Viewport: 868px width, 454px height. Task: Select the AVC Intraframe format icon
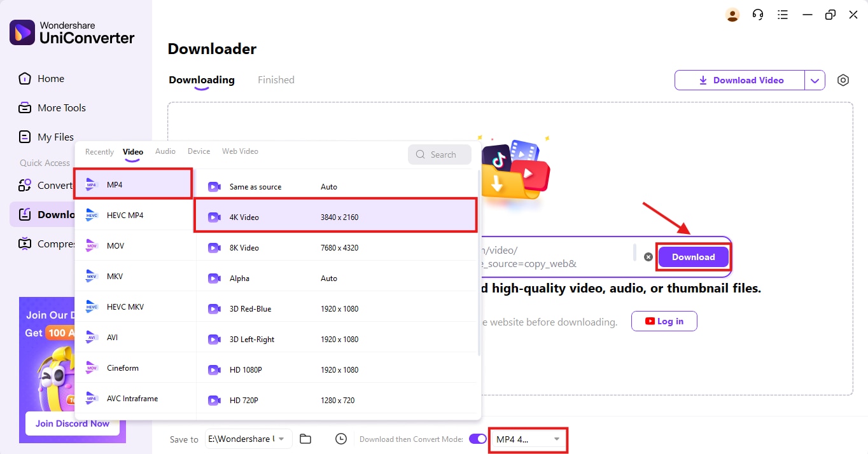pyautogui.click(x=92, y=398)
